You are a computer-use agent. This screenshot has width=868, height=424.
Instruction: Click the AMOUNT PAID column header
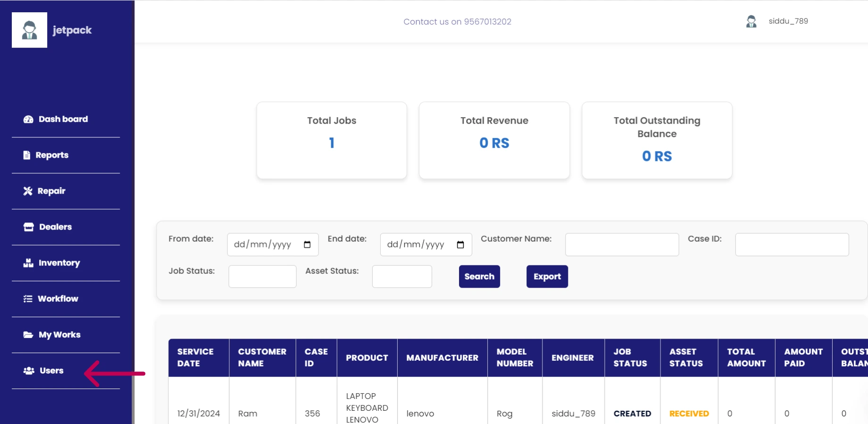[x=804, y=358]
